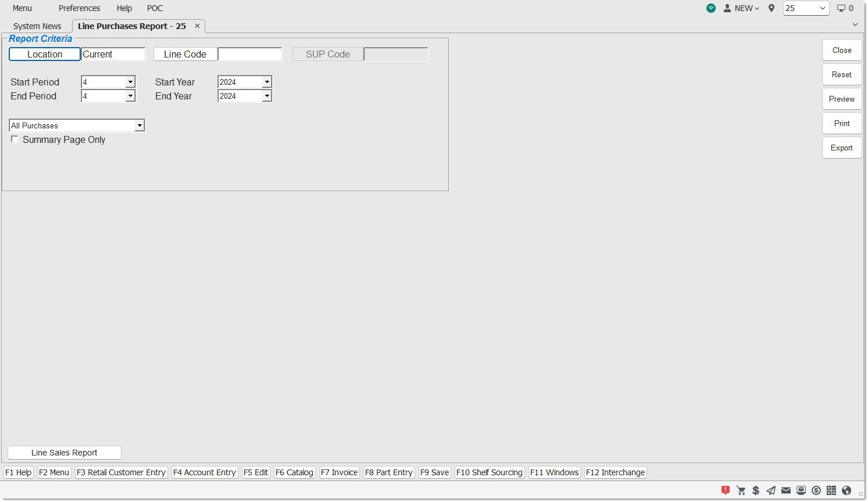
Task: Click the dollar sign icon
Action: click(x=756, y=490)
